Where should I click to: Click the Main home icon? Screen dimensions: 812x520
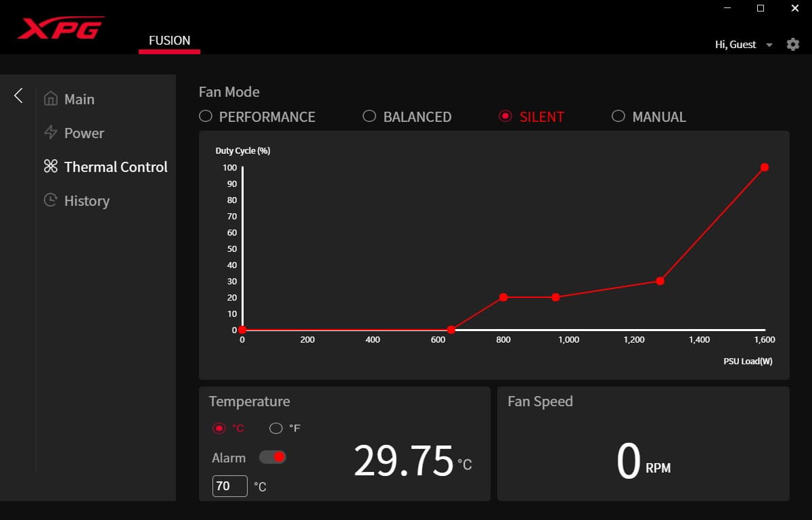50,99
